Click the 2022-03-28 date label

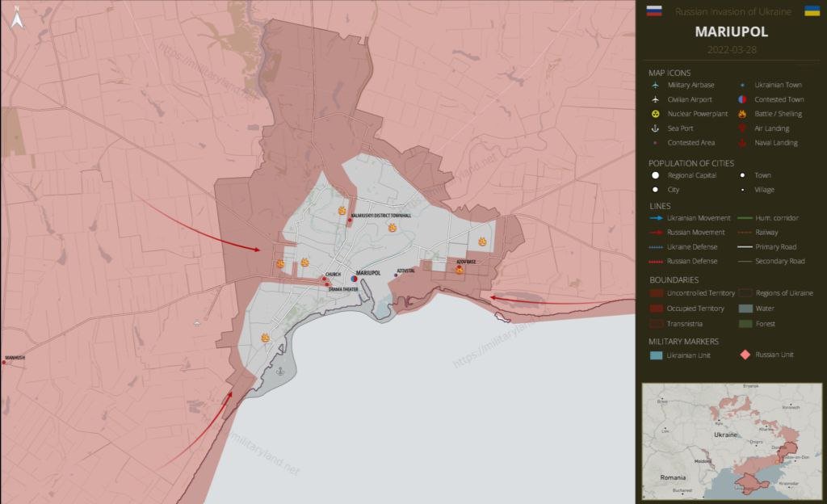tap(731, 49)
